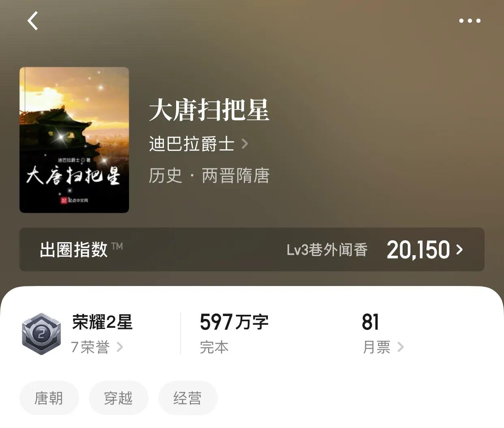Tap the chevron after 7荣誉
Viewport: 504px width, 428px height.
120,347
